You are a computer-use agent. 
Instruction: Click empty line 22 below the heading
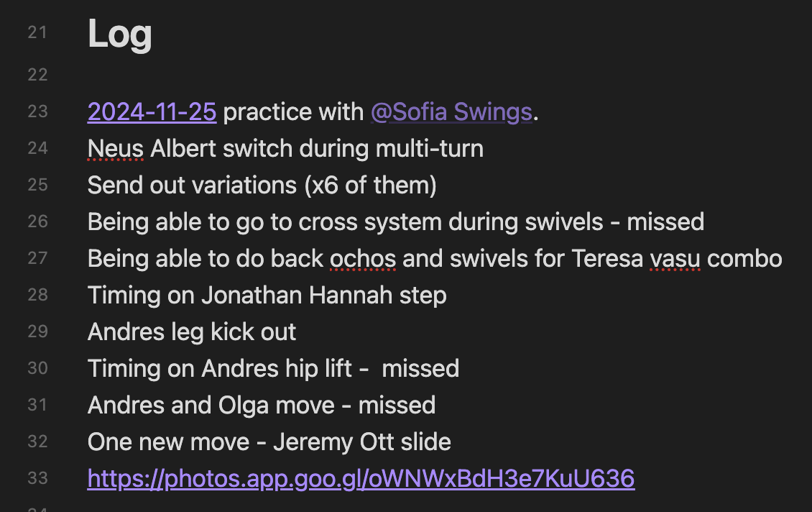tap(287, 75)
